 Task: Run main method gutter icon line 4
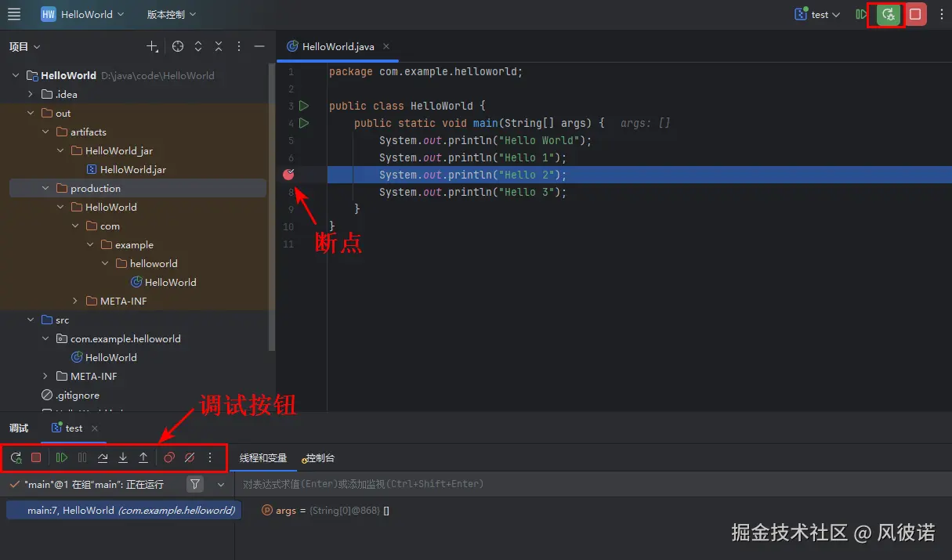coord(304,123)
